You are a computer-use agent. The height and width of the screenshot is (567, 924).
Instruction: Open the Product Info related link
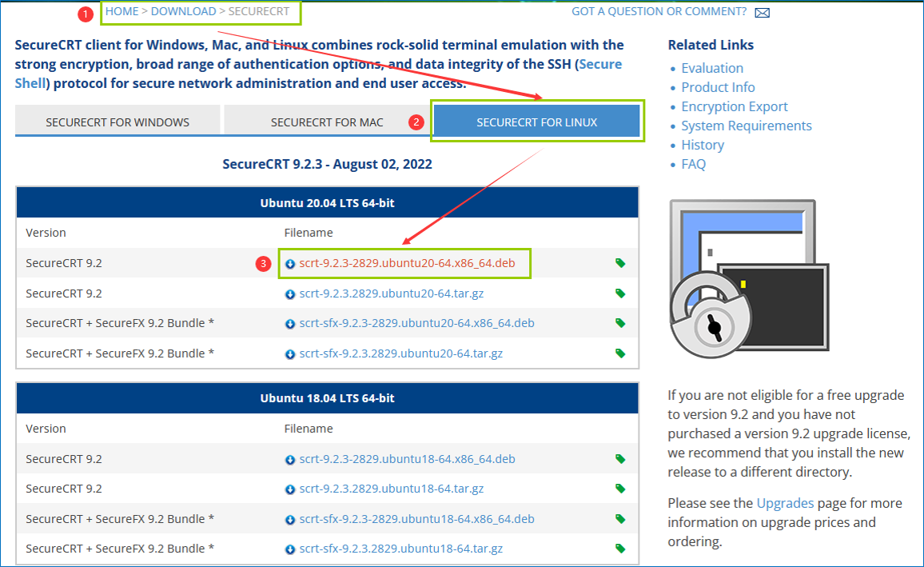tap(718, 87)
